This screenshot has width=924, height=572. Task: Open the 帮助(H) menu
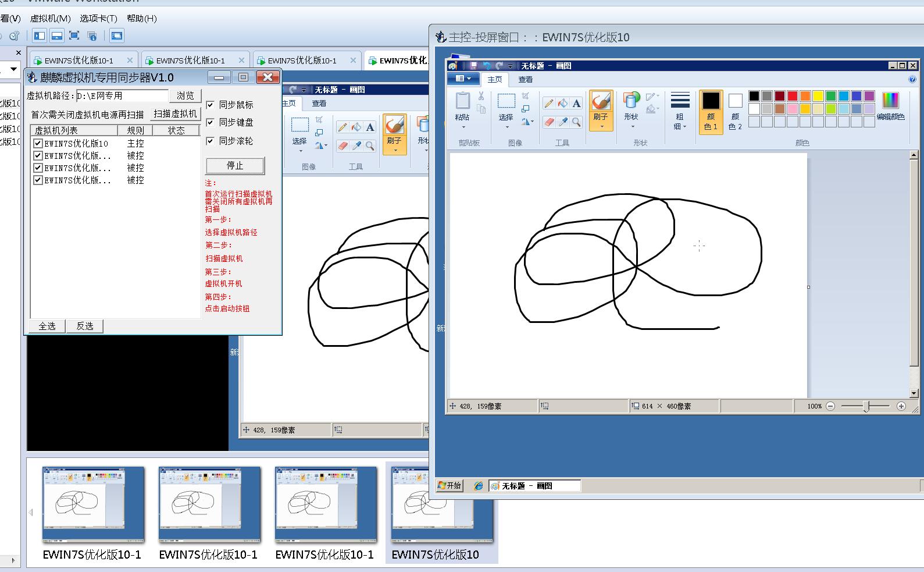142,18
